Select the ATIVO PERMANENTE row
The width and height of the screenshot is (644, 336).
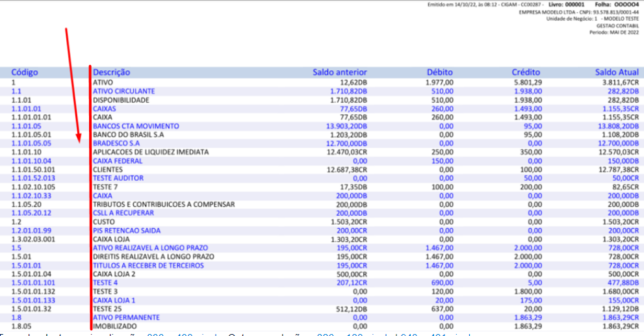pyautogui.click(x=322, y=318)
